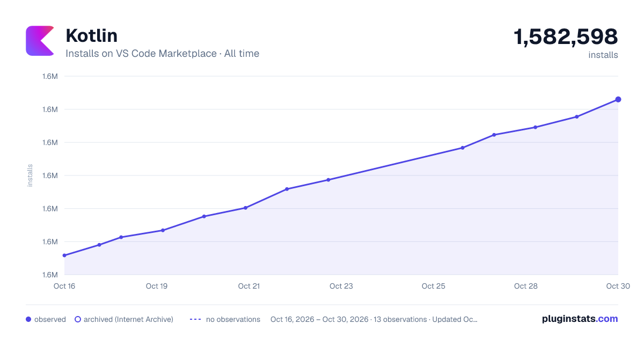The image size is (644, 338).
Task: Select the large final data point at Oct 30
Action: point(618,99)
